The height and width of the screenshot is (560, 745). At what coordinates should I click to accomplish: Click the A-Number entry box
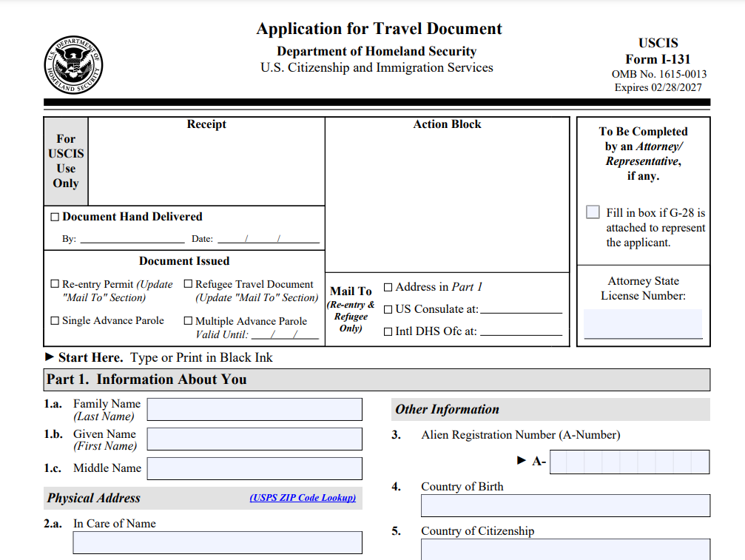pyautogui.click(x=630, y=462)
